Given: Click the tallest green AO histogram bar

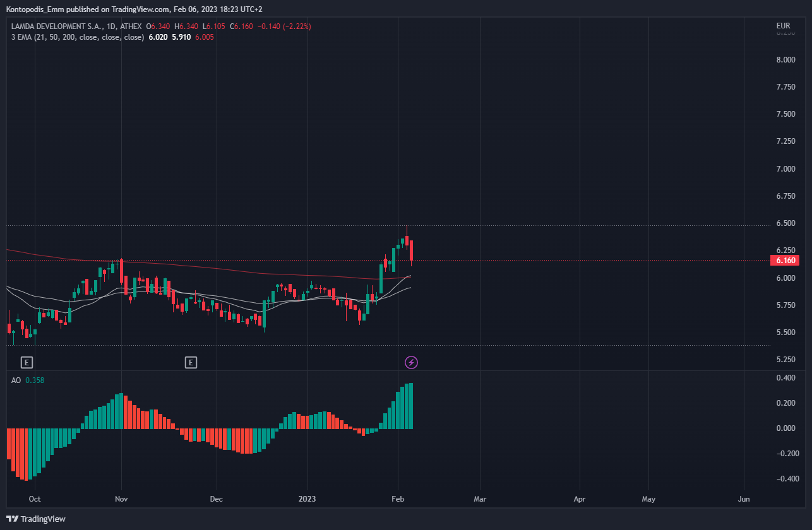Looking at the screenshot, I should pos(411,406).
